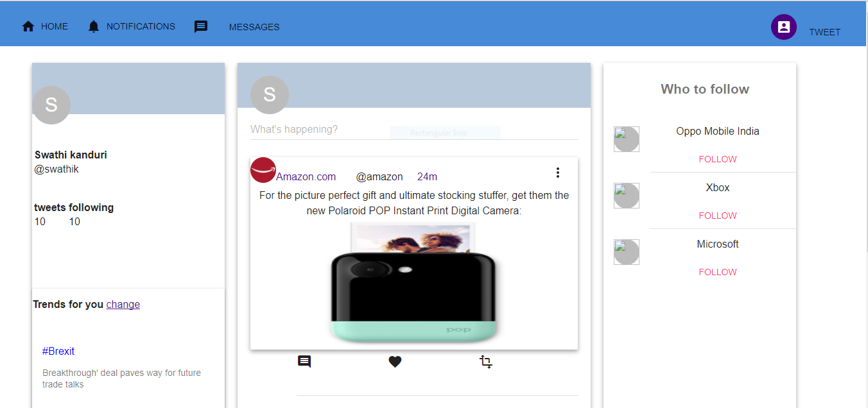Click the Amazon.com name link
The width and height of the screenshot is (868, 408).
pos(306,176)
